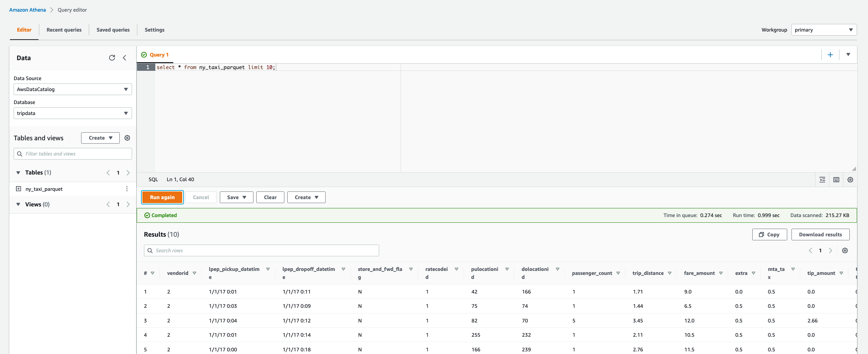This screenshot has height=354, width=868.
Task: Click Download results button
Action: (x=820, y=234)
